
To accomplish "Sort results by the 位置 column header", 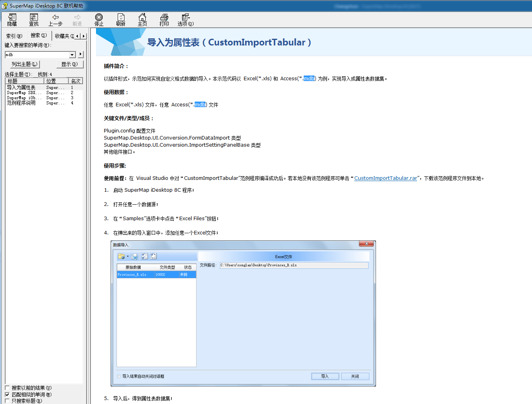I will click(x=56, y=81).
